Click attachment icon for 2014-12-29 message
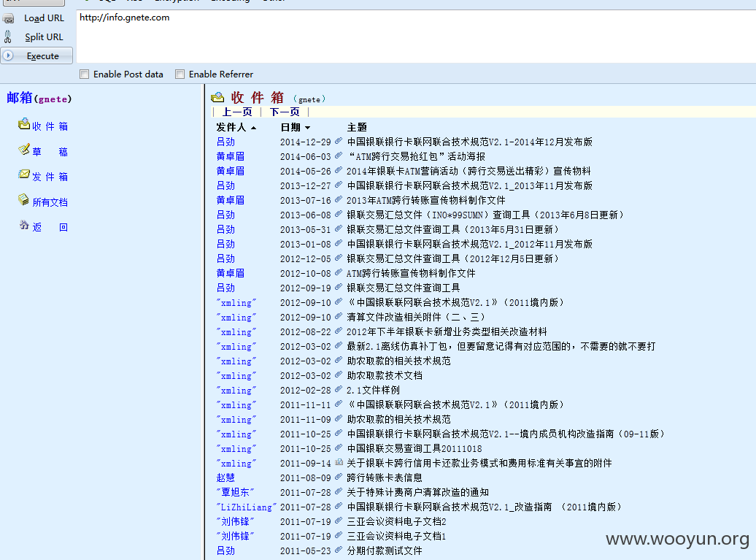Image resolution: width=756 pixels, height=560 pixels. [339, 142]
